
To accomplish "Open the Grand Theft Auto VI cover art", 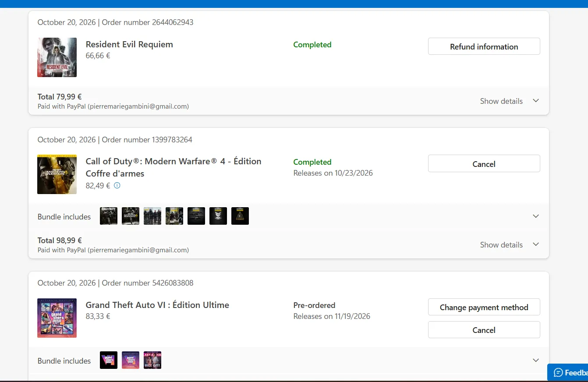I will click(57, 318).
